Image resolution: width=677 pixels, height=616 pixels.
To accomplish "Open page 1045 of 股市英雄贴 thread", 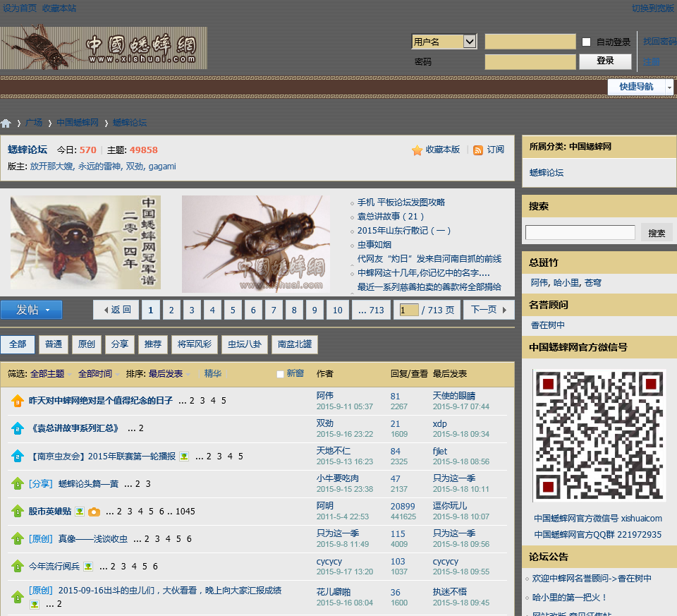I will click(x=185, y=512).
